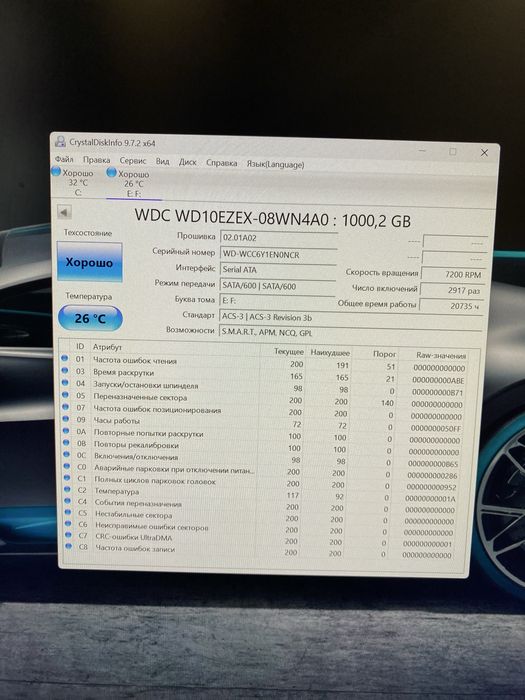Open the Язык(Language) menu
Image resolution: width=525 pixels, height=700 pixels.
(275, 164)
